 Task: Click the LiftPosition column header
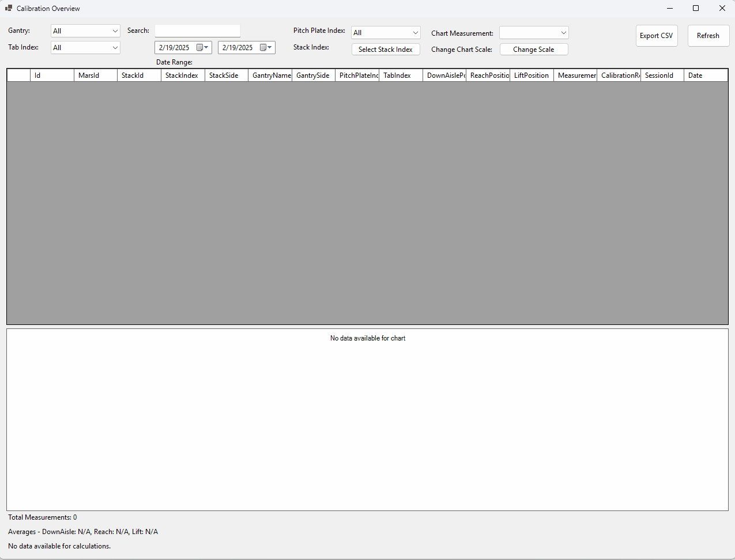point(531,75)
